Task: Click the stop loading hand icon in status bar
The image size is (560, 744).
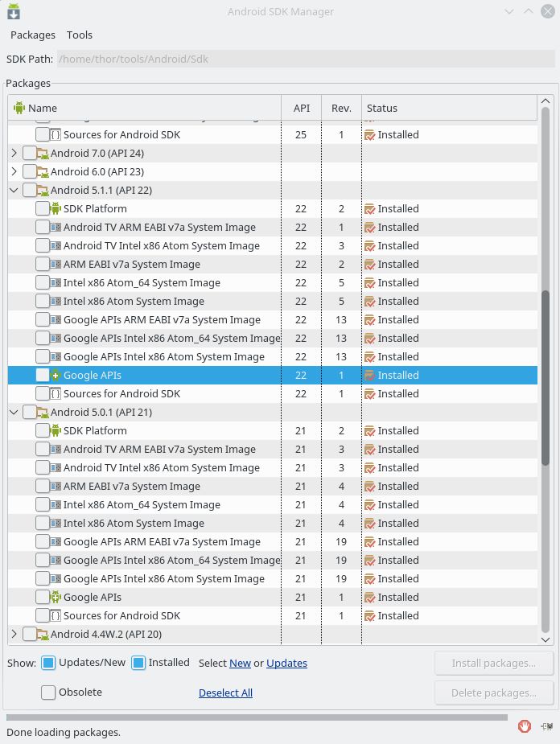Action: (525, 726)
